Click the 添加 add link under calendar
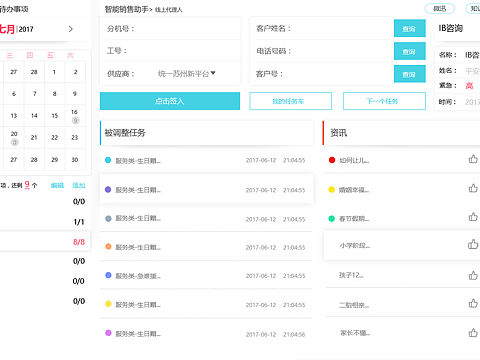The height and width of the screenshot is (360, 480). point(79,185)
